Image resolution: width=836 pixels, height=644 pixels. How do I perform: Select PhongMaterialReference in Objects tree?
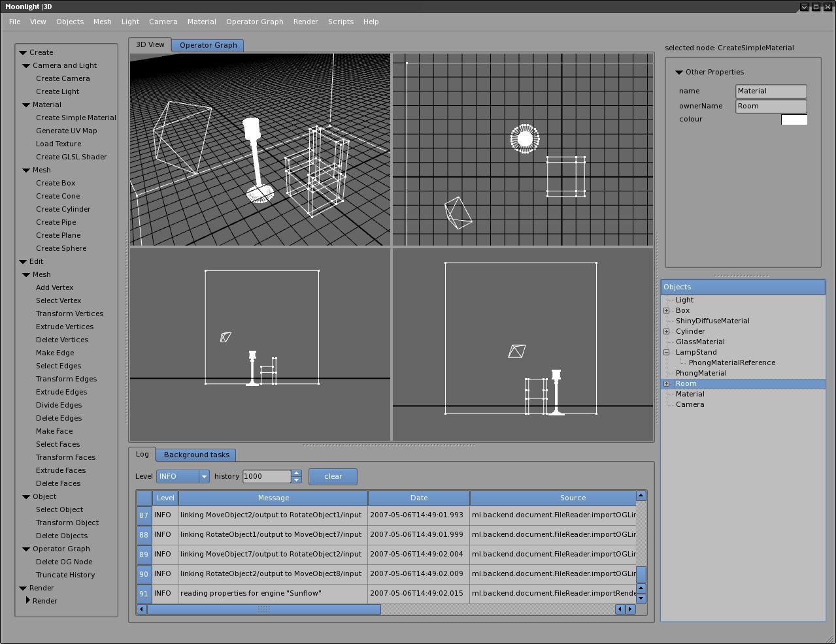[731, 362]
